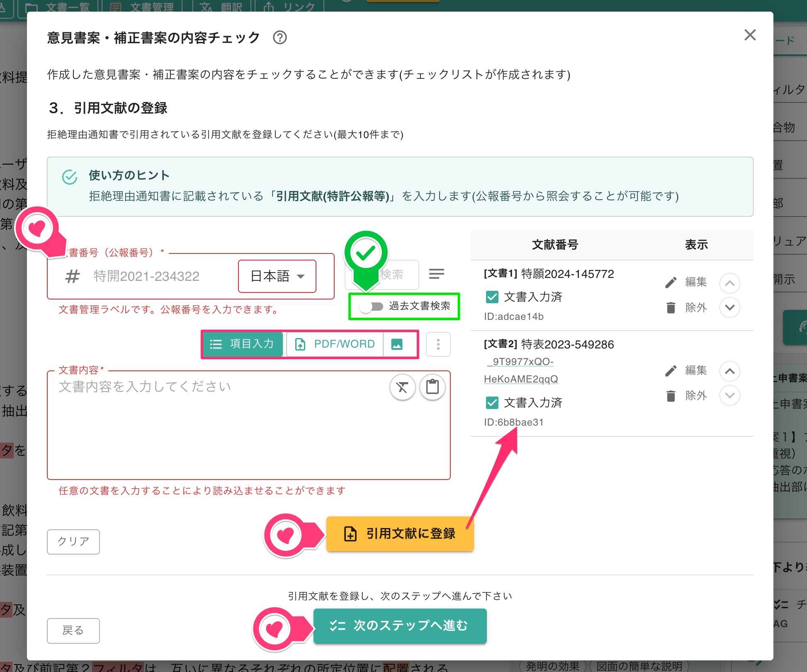The image size is (807, 672).
Task: Click the [文書1] 特願2024-145772 entry
Action: [x=549, y=274]
